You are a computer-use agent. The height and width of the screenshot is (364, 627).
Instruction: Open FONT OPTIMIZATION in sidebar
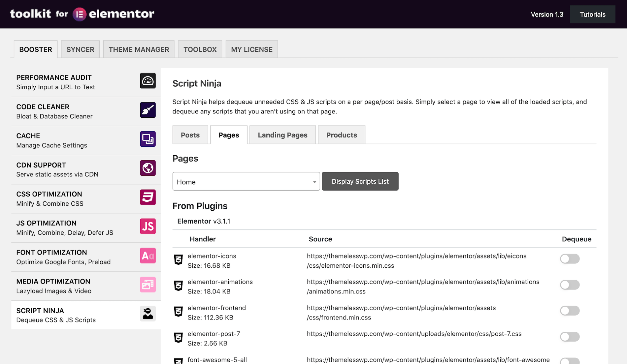point(86,257)
